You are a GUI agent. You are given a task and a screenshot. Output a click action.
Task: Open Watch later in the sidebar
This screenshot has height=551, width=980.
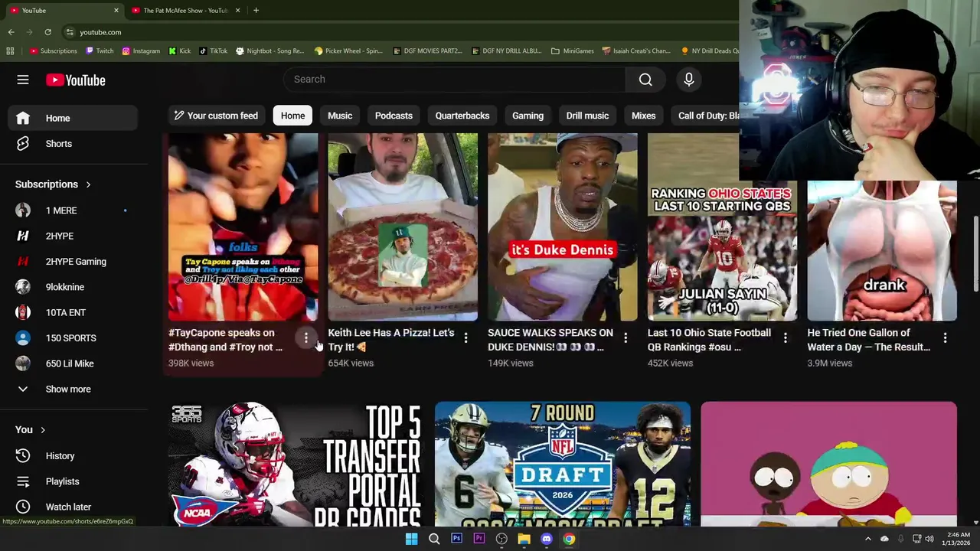pyautogui.click(x=73, y=507)
